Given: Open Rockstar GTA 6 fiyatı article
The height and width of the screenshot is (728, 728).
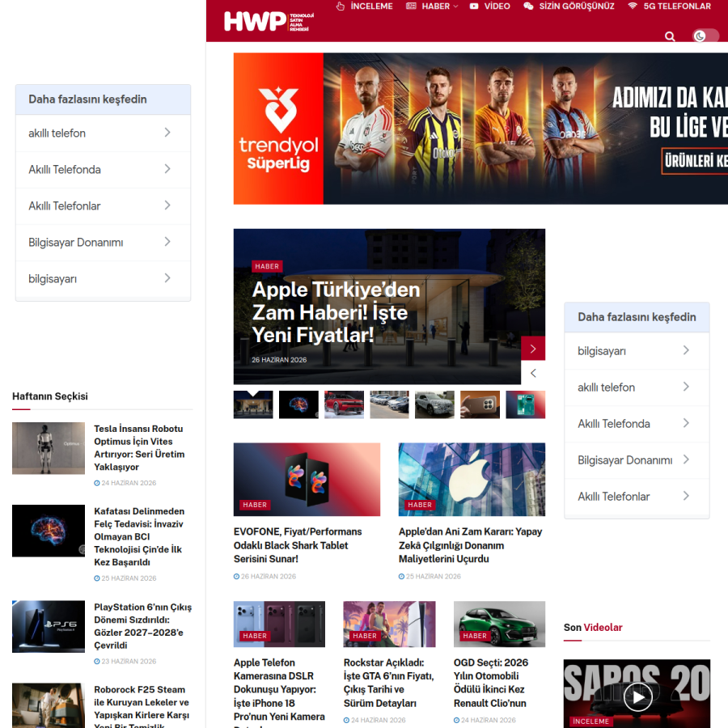Looking at the screenshot, I should [x=388, y=683].
